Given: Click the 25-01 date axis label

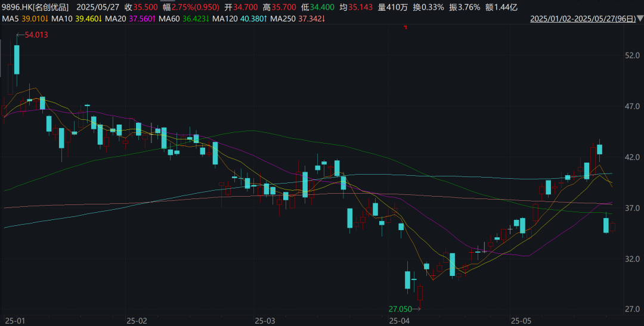Looking at the screenshot, I should pos(14,320).
